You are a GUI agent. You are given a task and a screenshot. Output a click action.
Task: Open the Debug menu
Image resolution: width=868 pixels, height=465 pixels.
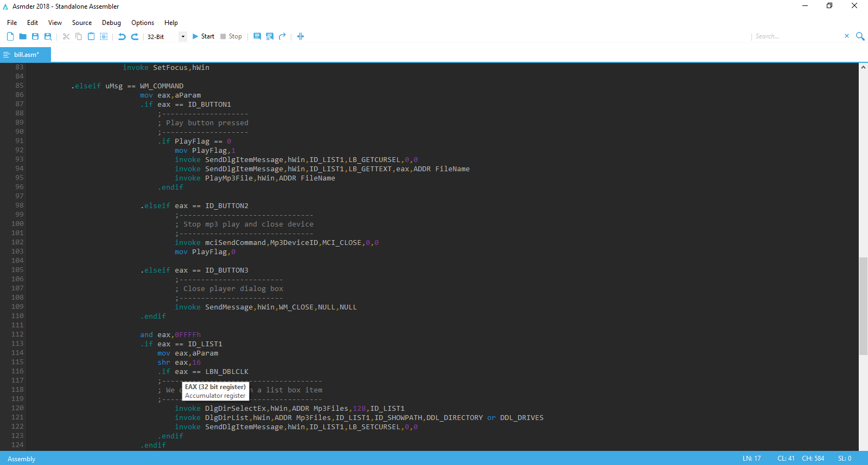pos(111,23)
